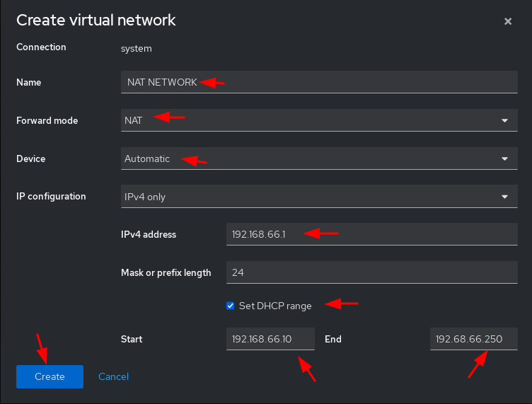Click the DHCP End address field
This screenshot has height=404, width=532.
click(x=474, y=339)
